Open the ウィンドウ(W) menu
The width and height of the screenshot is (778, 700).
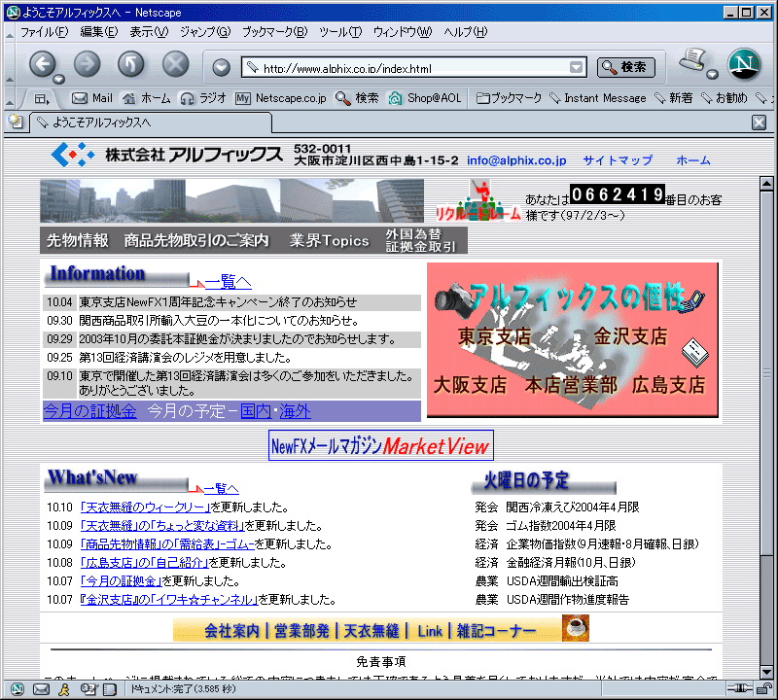403,32
